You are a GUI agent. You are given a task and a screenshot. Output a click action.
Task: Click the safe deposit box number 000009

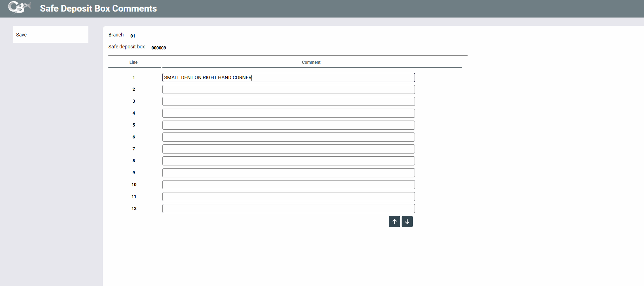click(159, 48)
